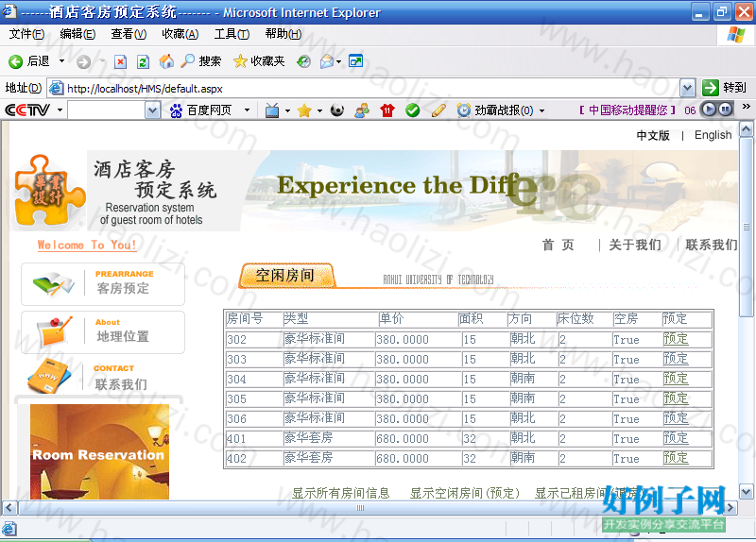Screen dimensions: 756x542
Task: Click 显示空闲房间(预定) link
Action: 465,493
